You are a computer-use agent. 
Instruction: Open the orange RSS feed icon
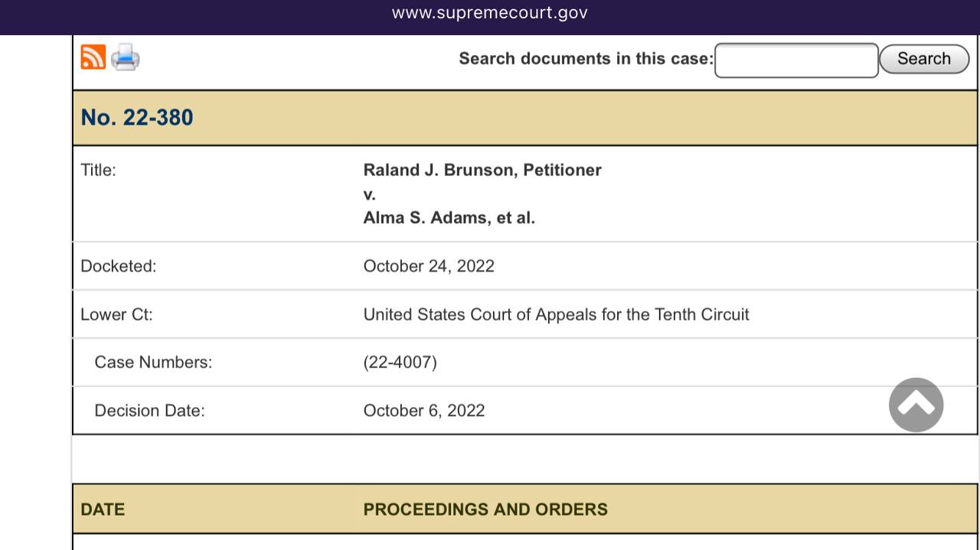coord(93,57)
